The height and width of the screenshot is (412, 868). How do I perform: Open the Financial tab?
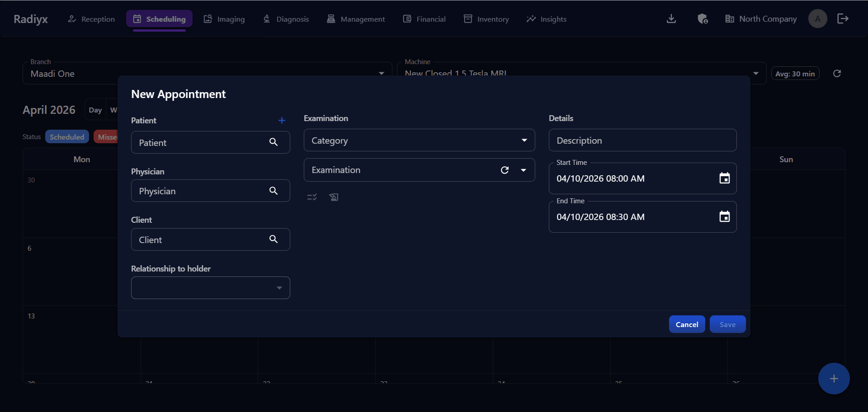point(424,19)
